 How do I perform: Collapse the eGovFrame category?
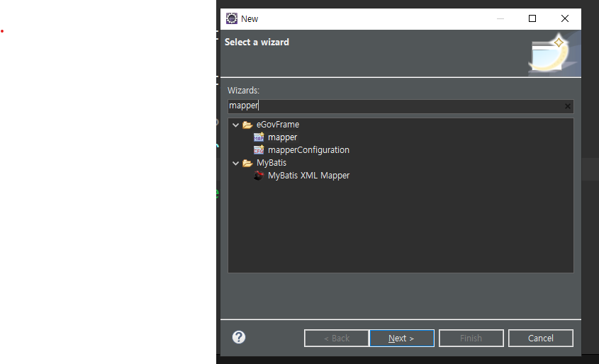click(236, 125)
